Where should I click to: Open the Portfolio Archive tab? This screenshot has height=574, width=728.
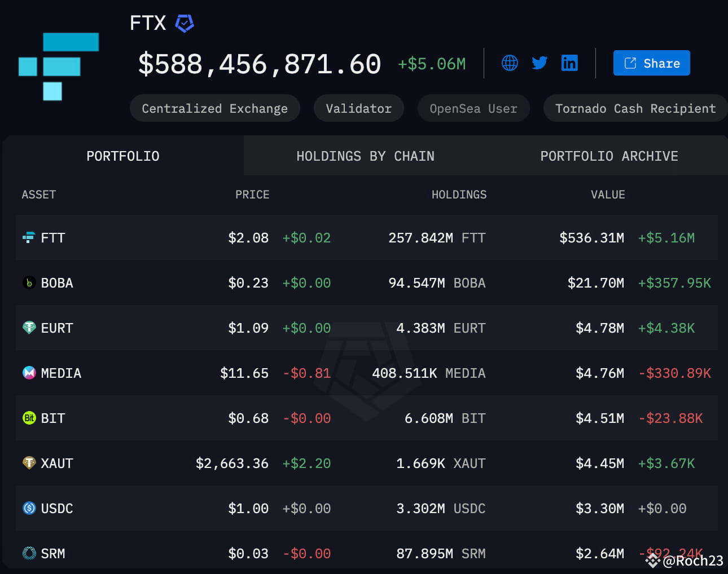pos(609,156)
